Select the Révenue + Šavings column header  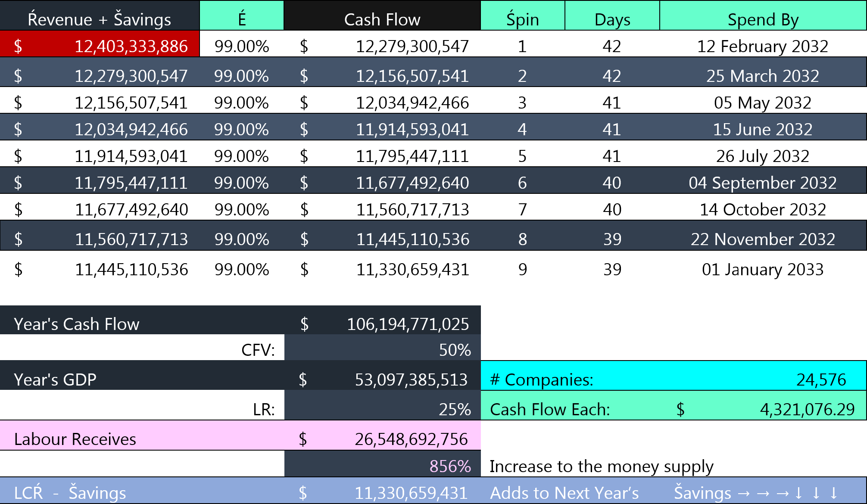point(99,18)
